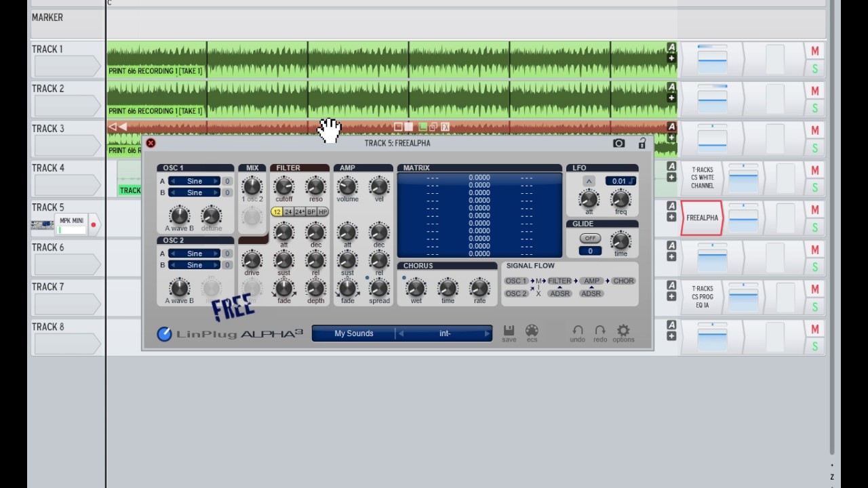
Task: Click the amp volume knob
Action: [x=347, y=186]
